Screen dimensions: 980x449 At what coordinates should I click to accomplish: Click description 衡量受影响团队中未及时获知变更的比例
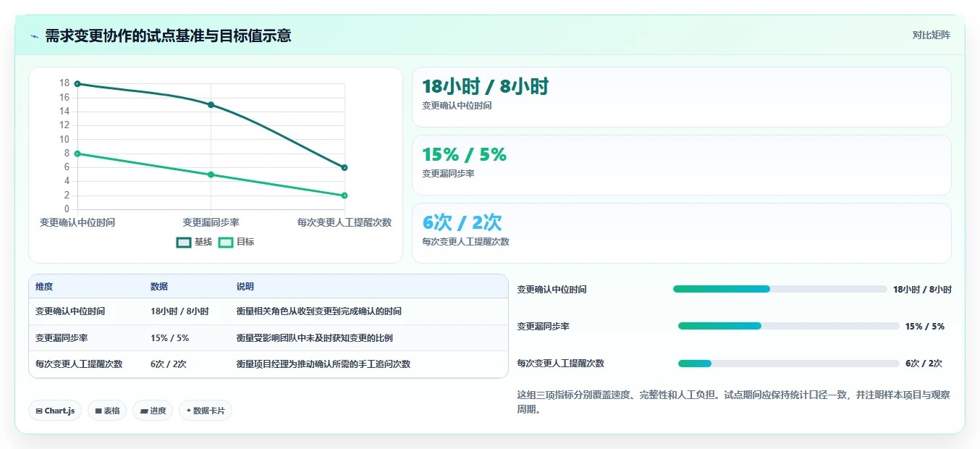[314, 338]
